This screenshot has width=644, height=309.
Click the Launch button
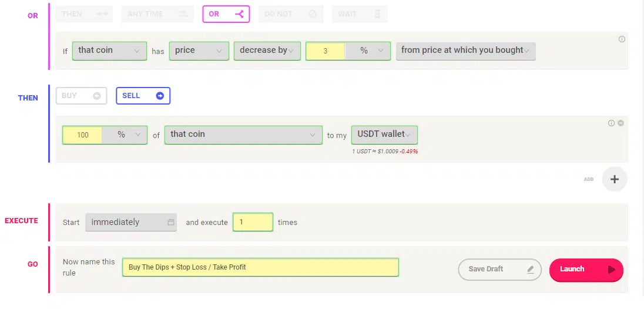click(586, 270)
